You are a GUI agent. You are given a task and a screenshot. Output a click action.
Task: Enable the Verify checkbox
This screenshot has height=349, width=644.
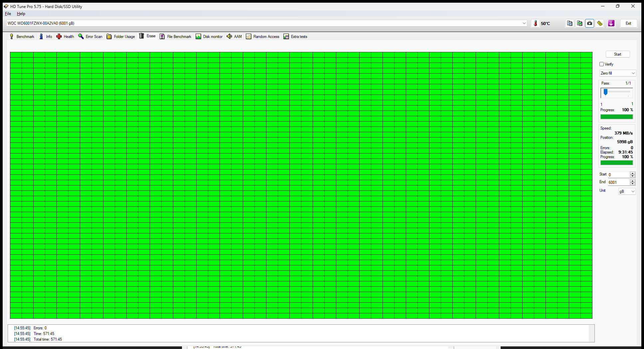pyautogui.click(x=602, y=64)
